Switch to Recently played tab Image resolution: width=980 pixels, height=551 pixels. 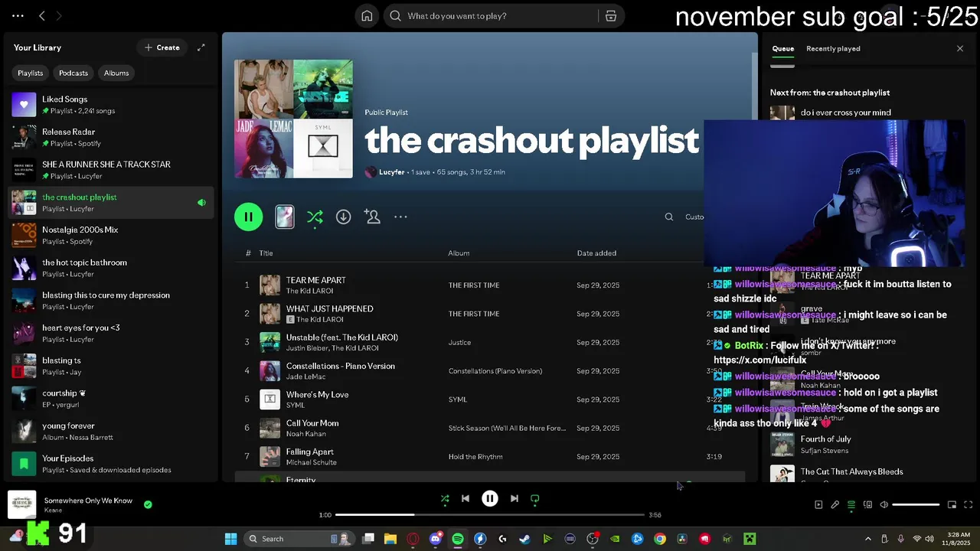tap(833, 48)
